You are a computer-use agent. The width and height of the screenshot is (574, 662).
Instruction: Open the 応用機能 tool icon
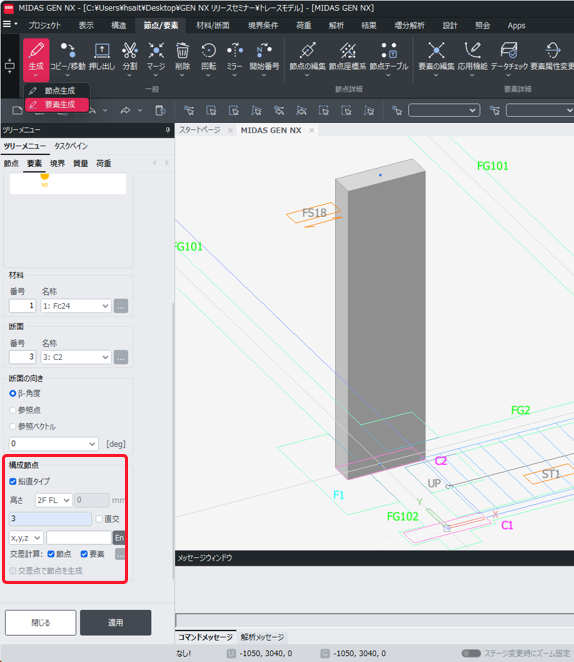pos(472,51)
